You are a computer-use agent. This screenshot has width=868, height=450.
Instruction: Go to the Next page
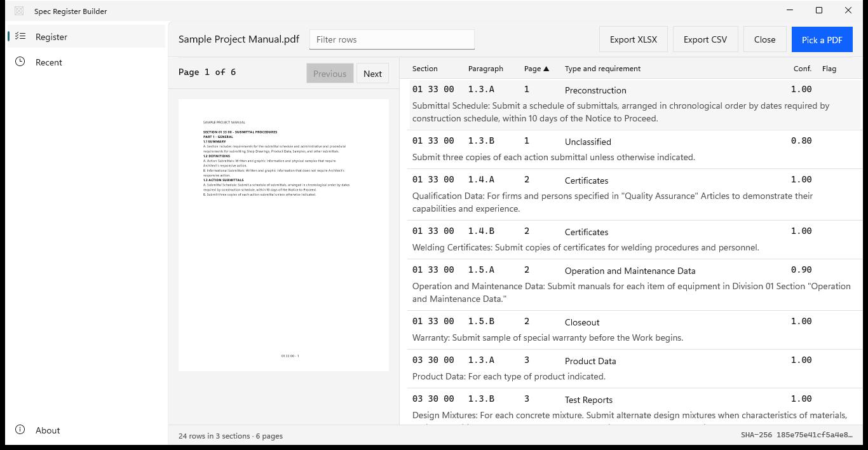[x=372, y=73]
